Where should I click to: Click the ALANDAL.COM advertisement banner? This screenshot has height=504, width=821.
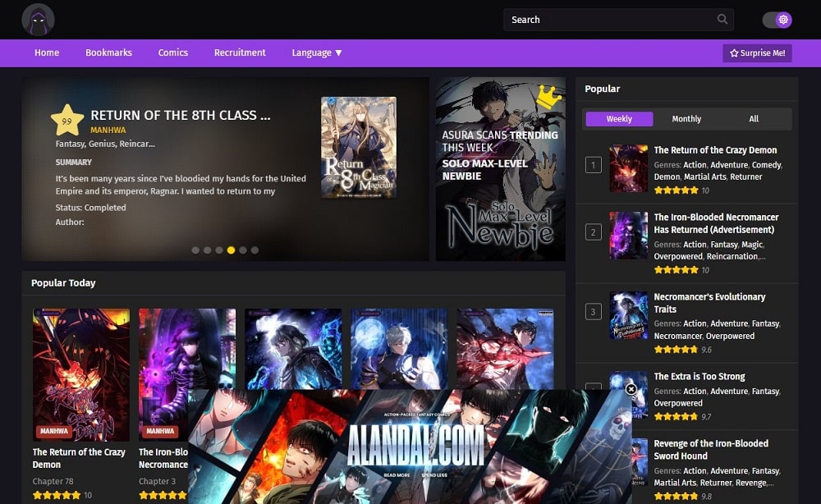[410, 447]
